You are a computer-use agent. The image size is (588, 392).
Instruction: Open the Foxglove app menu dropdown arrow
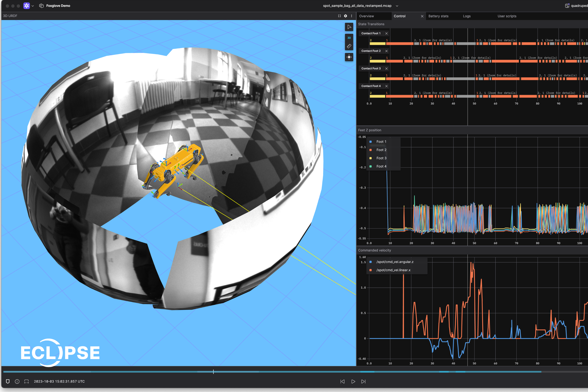(33, 6)
